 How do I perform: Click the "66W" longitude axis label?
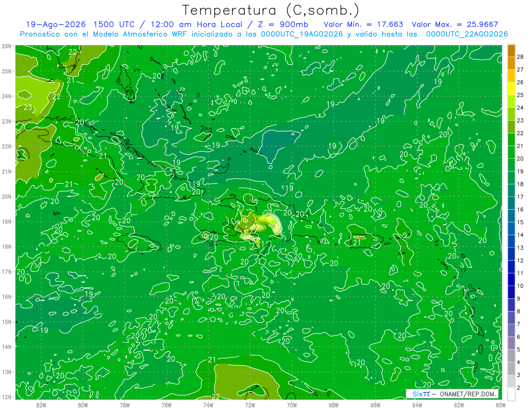[375, 404]
